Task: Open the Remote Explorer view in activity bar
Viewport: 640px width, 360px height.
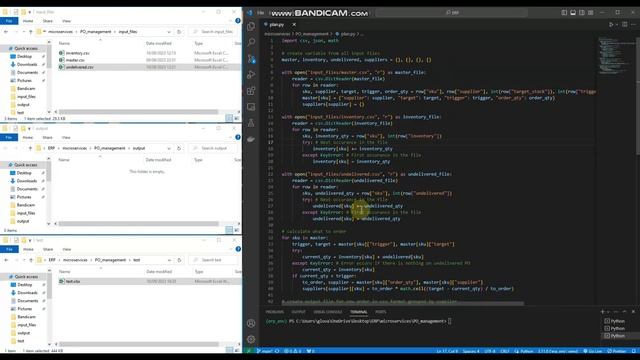Action: 251,107
